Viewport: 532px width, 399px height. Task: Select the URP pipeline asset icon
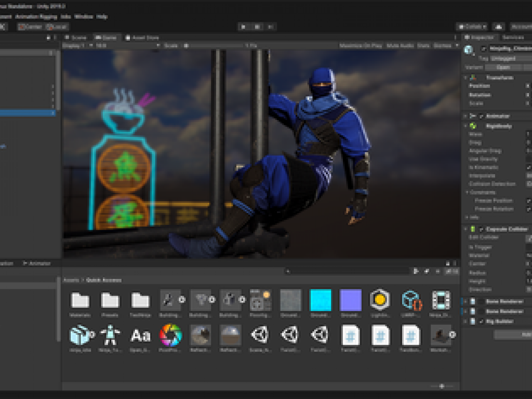(411, 300)
